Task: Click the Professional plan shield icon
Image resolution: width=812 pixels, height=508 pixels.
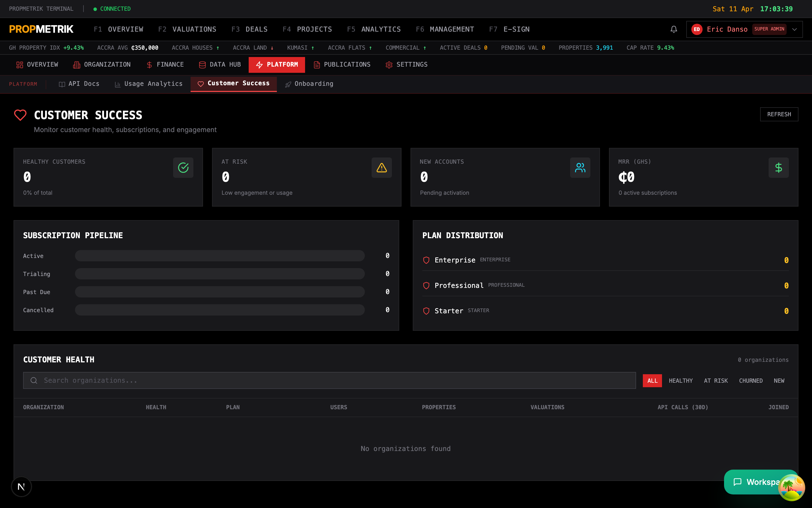Action: (x=426, y=286)
